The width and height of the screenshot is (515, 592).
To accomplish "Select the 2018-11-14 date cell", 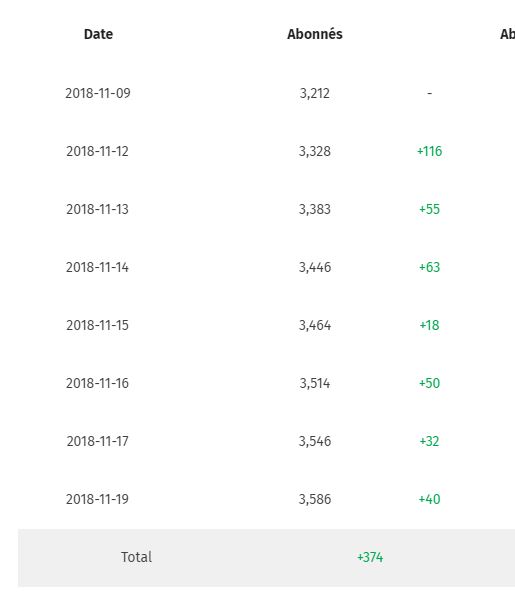I will click(97, 267).
